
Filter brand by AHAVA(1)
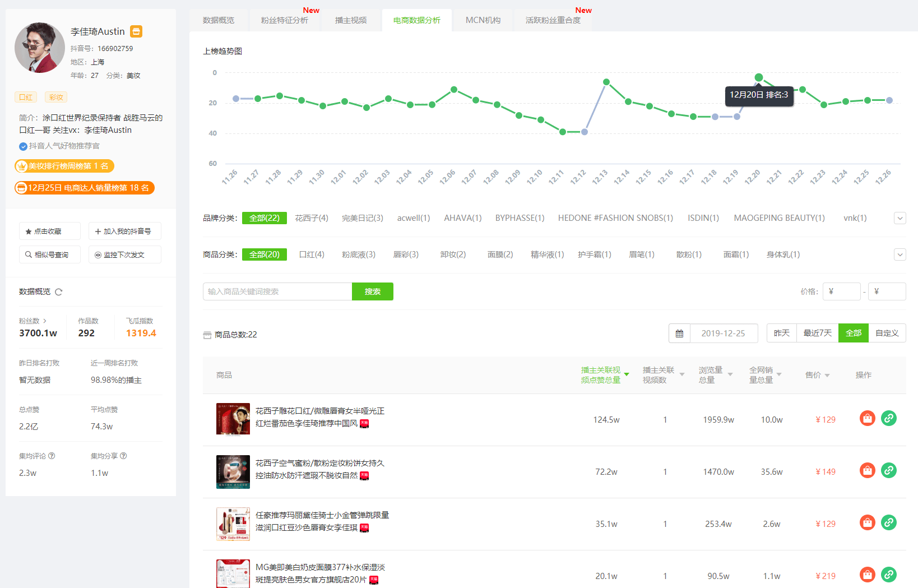pyautogui.click(x=463, y=218)
